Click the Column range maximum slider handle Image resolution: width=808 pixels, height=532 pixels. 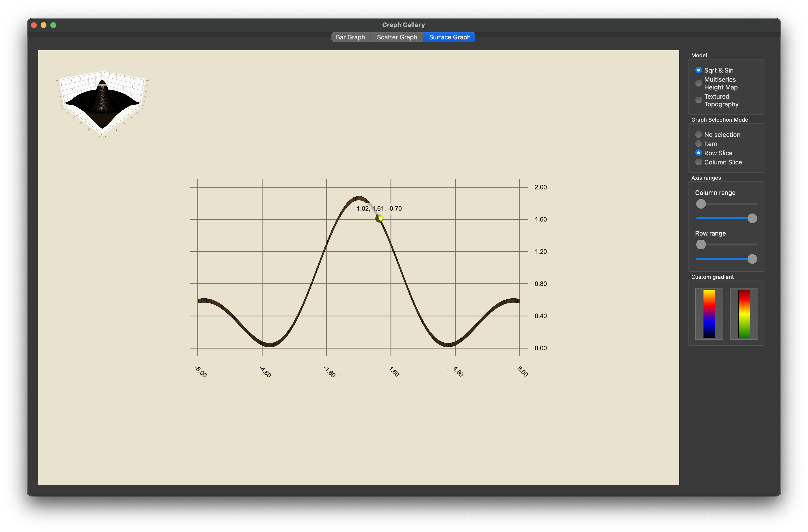point(752,219)
